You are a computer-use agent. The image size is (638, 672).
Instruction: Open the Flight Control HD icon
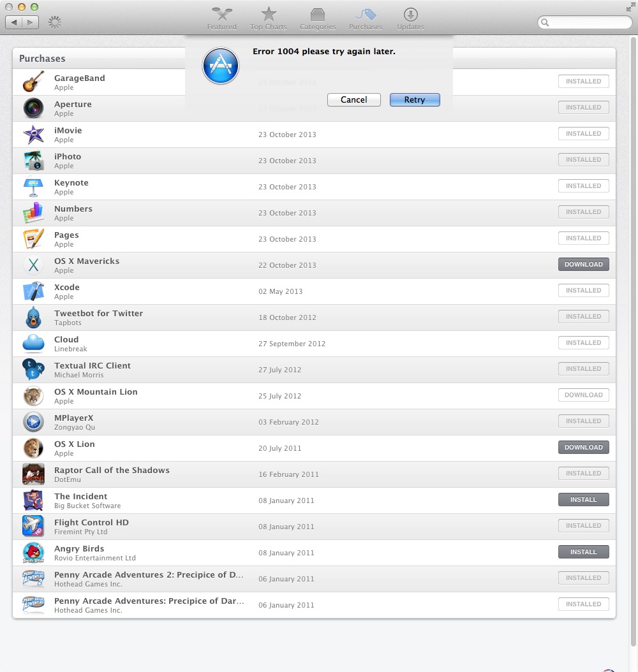33,526
